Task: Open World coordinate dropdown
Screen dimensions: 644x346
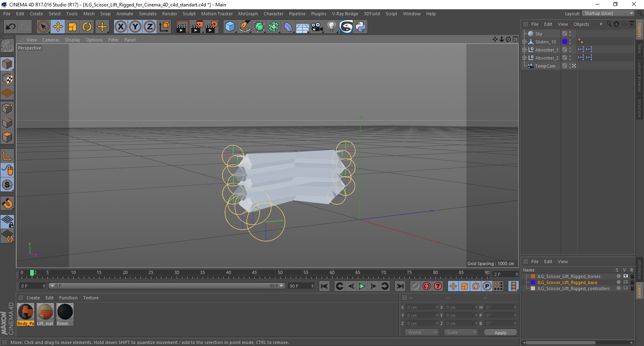Action: (422, 332)
